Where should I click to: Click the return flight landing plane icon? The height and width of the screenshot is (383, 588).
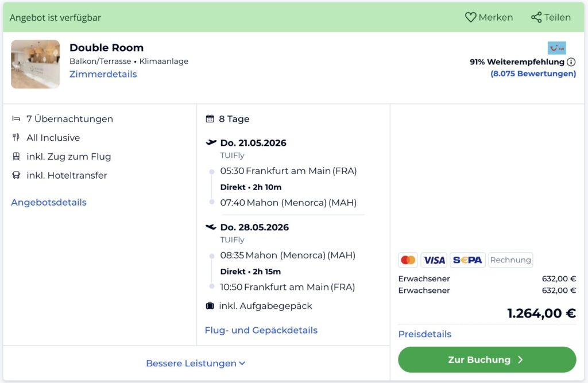tap(211, 227)
